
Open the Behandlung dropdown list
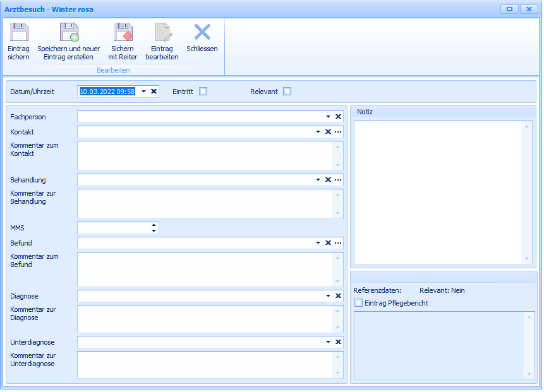pos(318,180)
